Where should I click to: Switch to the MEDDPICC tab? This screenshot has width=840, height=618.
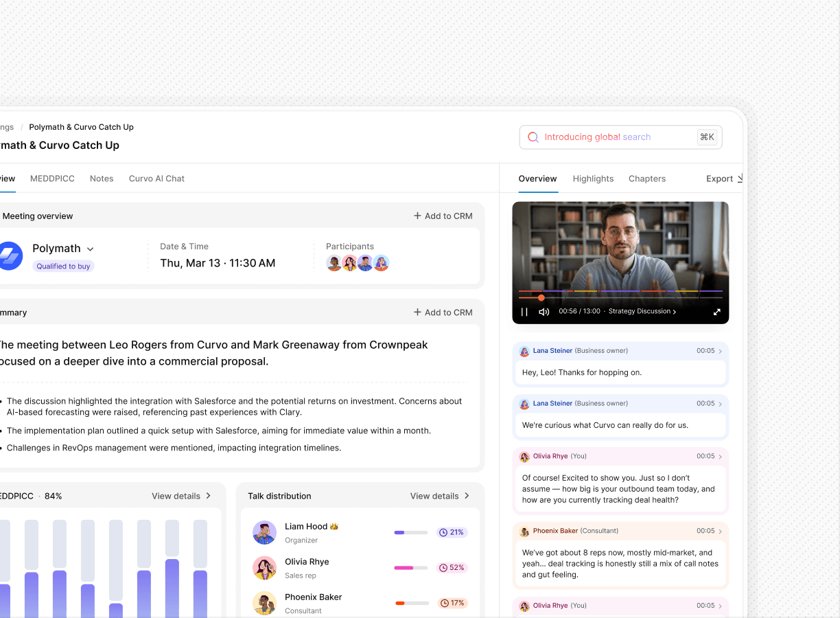click(52, 179)
